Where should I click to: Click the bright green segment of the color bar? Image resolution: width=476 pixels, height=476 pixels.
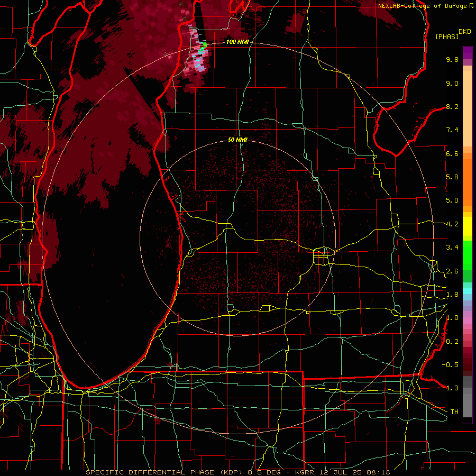coord(467,255)
